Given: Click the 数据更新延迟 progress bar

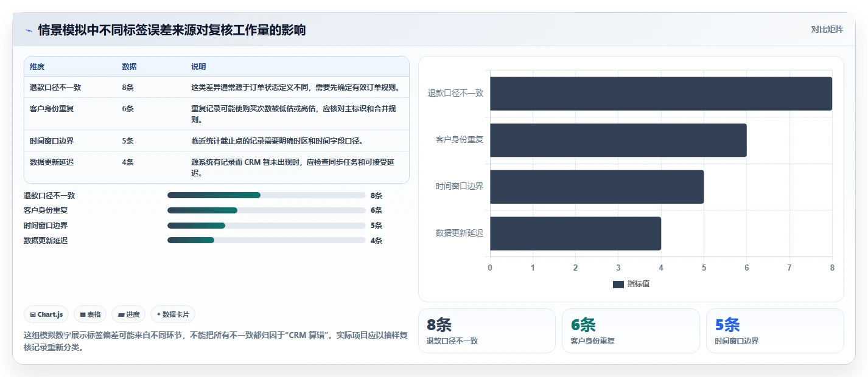Looking at the screenshot, I should [x=266, y=240].
